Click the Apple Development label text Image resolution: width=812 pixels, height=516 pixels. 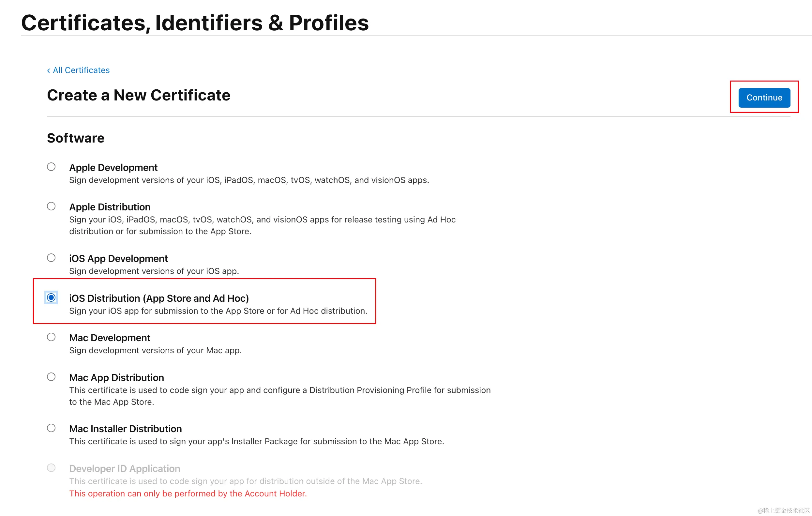click(113, 168)
